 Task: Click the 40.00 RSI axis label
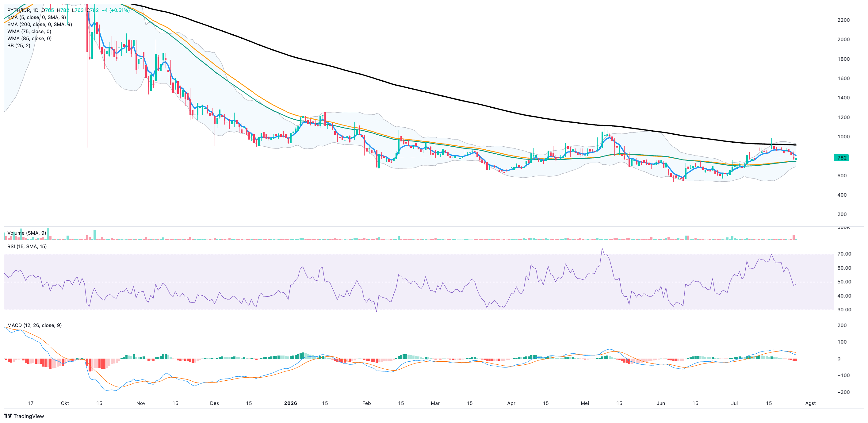[x=844, y=296]
